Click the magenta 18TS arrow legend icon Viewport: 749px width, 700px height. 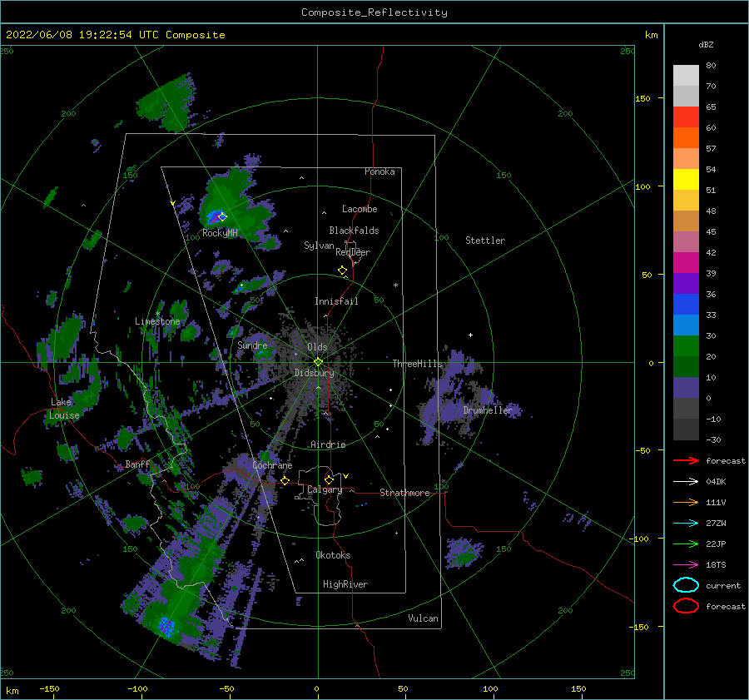click(x=686, y=565)
